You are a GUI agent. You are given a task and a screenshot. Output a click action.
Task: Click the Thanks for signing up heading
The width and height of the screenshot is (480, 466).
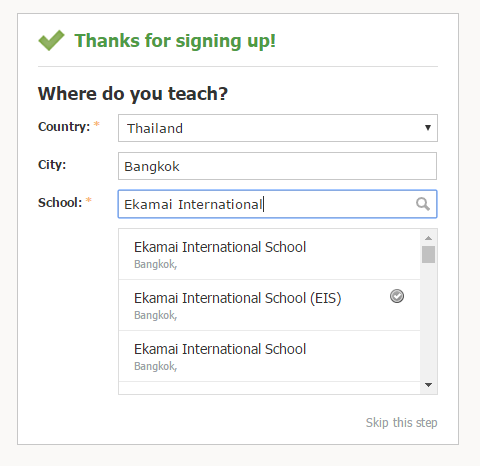click(x=175, y=41)
